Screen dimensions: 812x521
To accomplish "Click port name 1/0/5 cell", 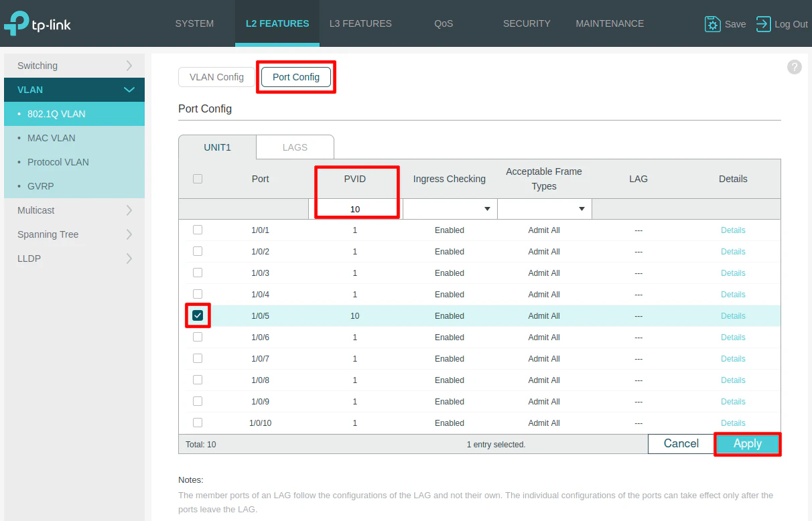I will (261, 316).
